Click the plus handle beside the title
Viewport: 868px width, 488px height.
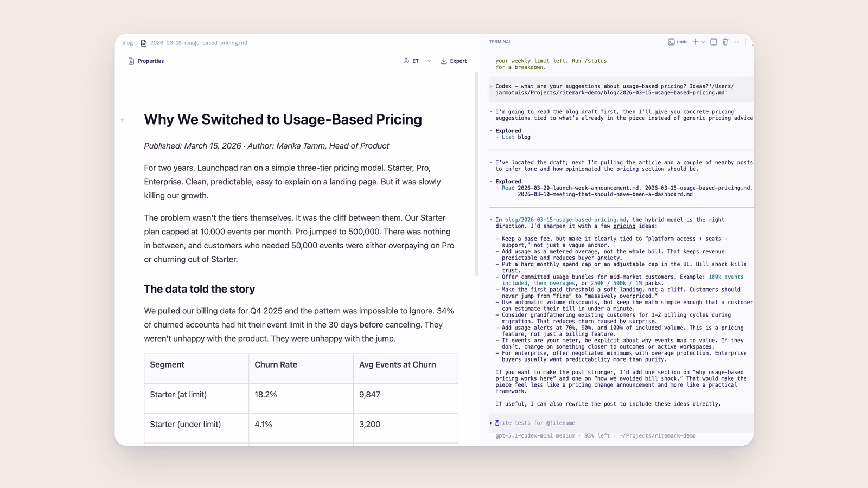click(x=123, y=120)
